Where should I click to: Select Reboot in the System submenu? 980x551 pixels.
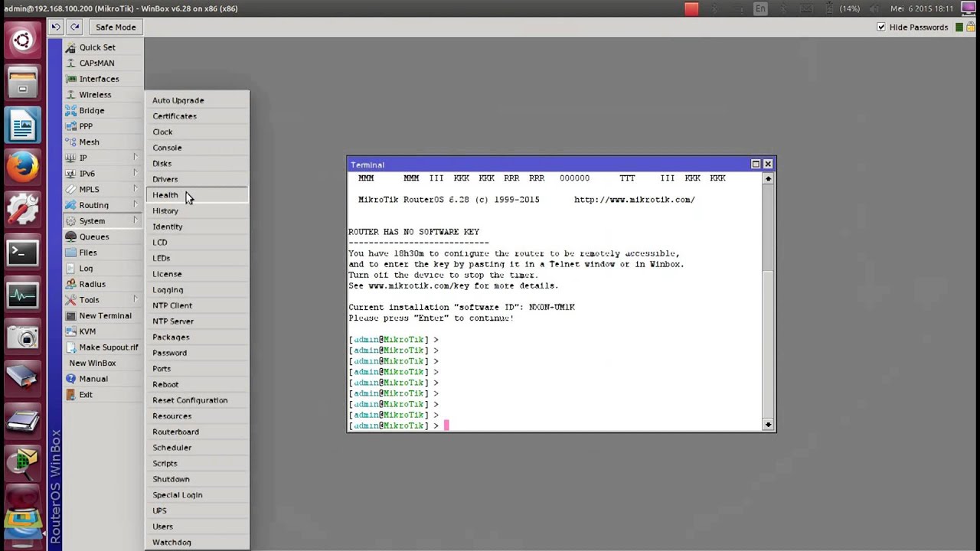pos(198,384)
